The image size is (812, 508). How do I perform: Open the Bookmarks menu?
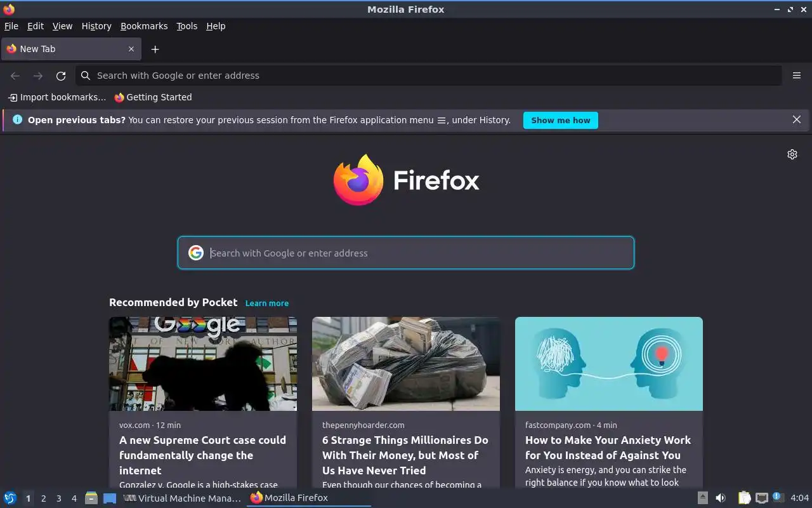pos(144,26)
